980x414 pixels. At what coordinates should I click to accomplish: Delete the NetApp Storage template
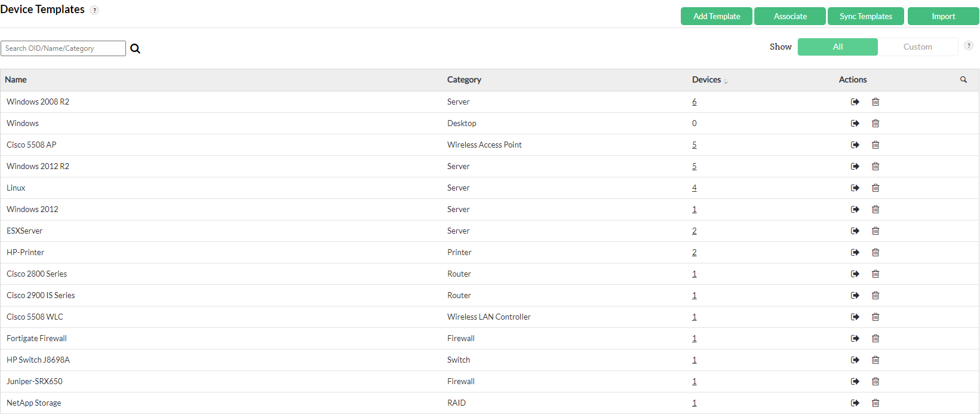click(x=875, y=403)
